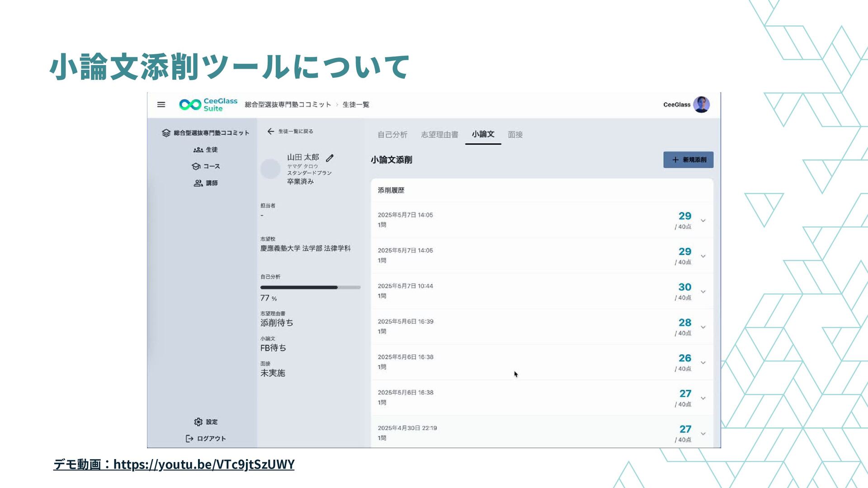Open the 講師 sidebar item
Screen dimensions: 868x488
coord(206,183)
